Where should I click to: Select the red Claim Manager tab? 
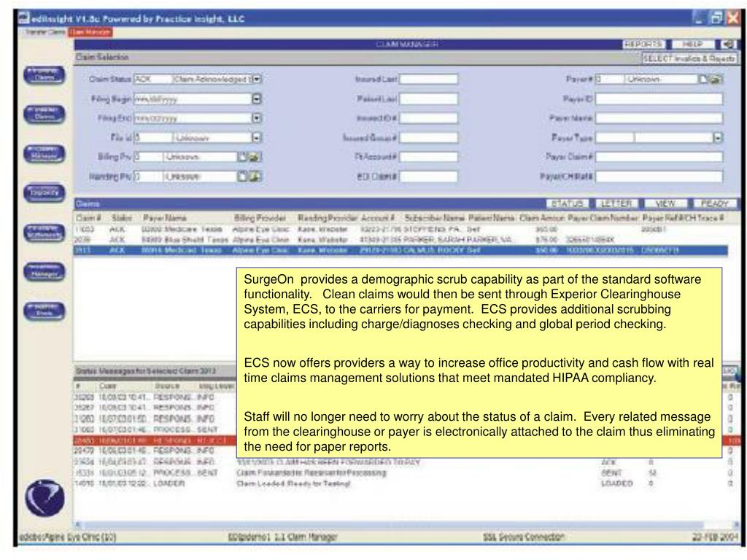click(90, 32)
